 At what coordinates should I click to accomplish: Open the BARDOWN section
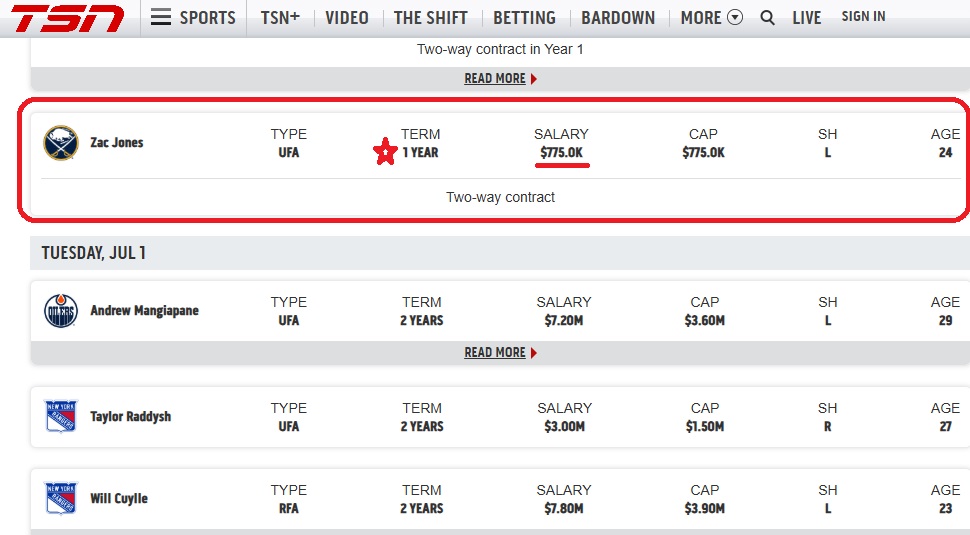pos(617,17)
